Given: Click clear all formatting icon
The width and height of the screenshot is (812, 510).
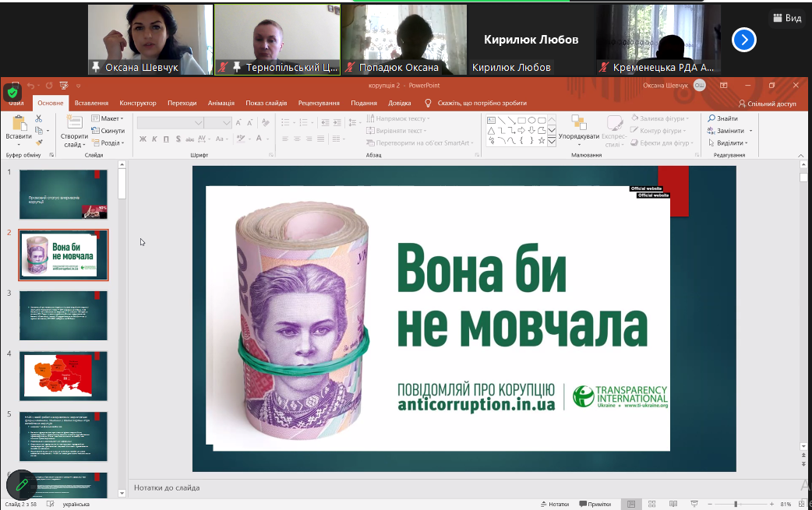Looking at the screenshot, I should click(266, 122).
